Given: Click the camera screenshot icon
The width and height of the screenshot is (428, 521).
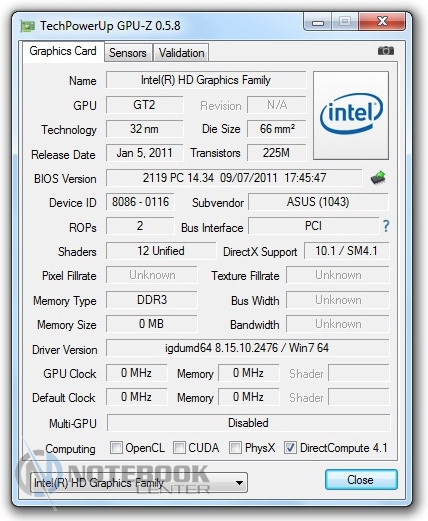Looking at the screenshot, I should 386,51.
